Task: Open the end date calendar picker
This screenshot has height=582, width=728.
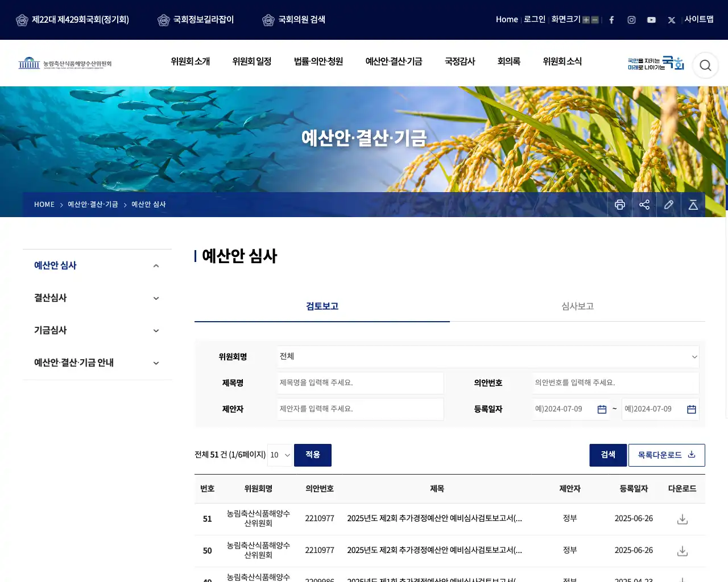Action: [692, 409]
